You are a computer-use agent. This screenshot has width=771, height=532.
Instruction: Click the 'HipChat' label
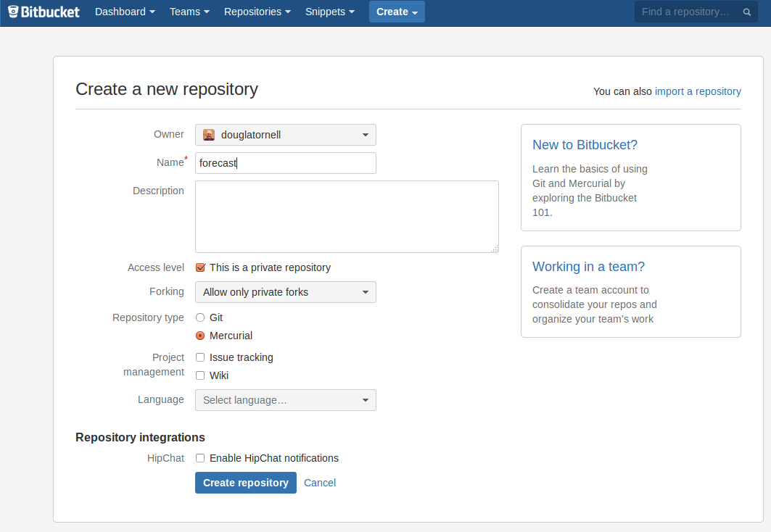[165, 458]
